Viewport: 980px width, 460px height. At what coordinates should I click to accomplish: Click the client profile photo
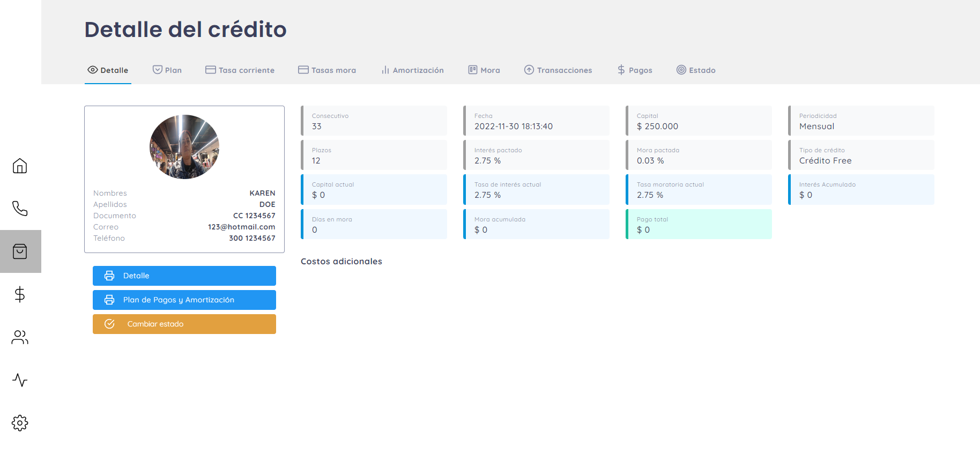(x=184, y=146)
